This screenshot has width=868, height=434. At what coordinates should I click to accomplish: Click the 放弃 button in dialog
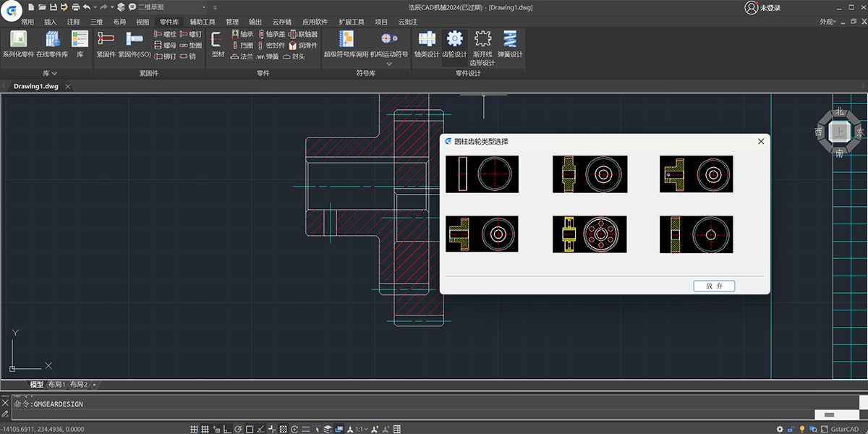pyautogui.click(x=714, y=286)
